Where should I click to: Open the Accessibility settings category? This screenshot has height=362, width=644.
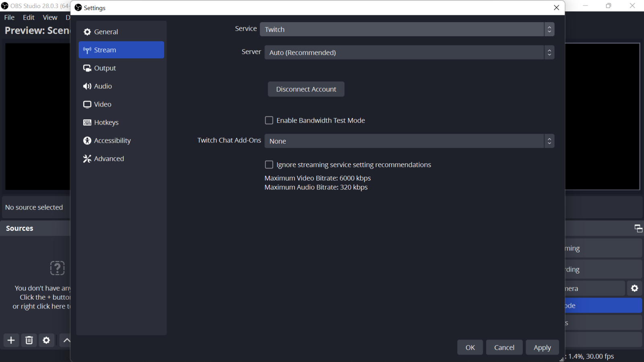(x=121, y=140)
